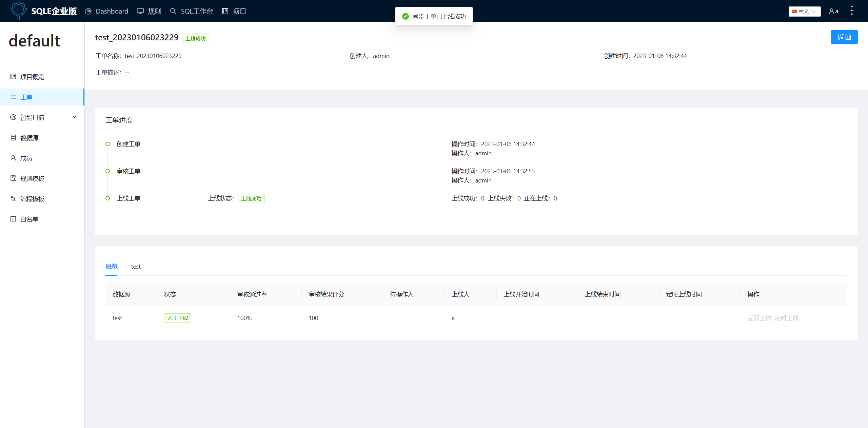Click the user avatar icon top right
The height and width of the screenshot is (428, 868).
[831, 11]
